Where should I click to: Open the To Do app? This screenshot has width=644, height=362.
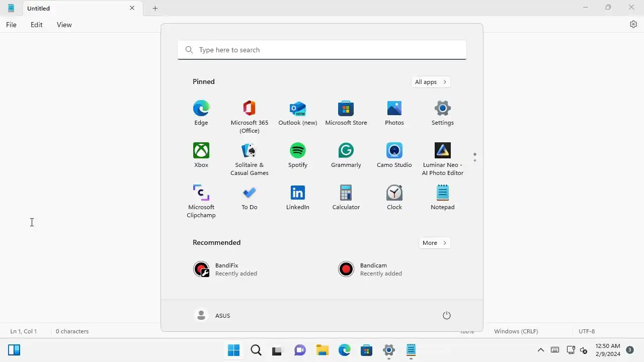pyautogui.click(x=249, y=198)
